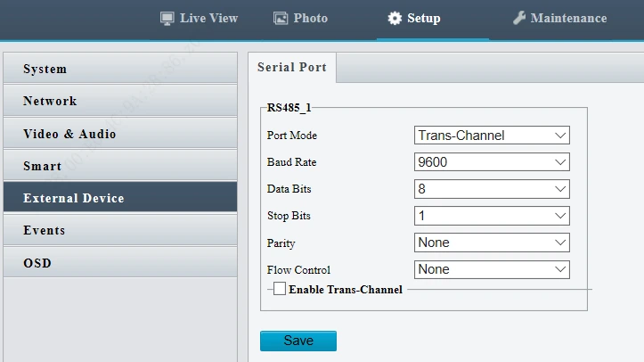Screen dimensions: 644x362
Task: Switch to the Serial Port tab
Action: click(x=291, y=68)
